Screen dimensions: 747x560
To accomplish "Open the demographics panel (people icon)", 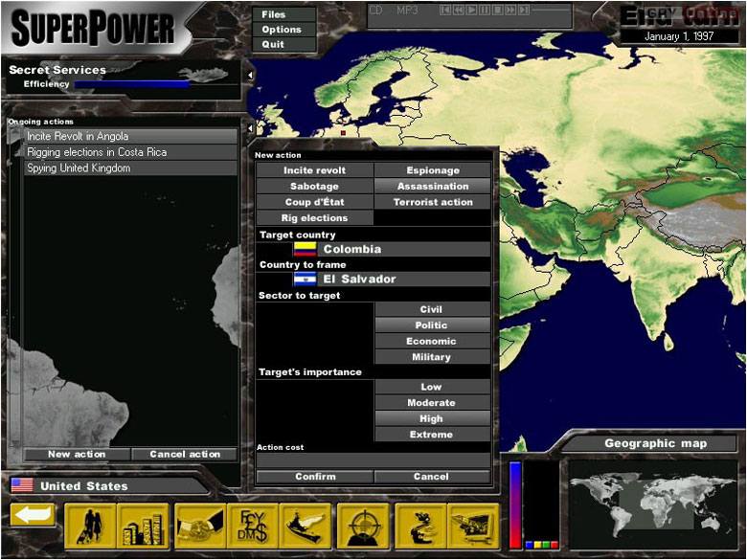I will [91, 526].
